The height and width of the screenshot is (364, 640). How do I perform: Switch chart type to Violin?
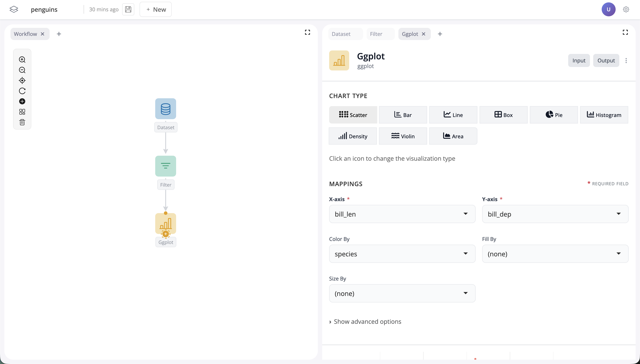pos(403,136)
